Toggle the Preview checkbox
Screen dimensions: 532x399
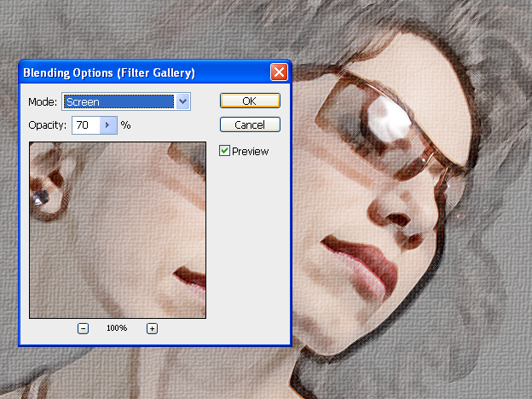224,151
